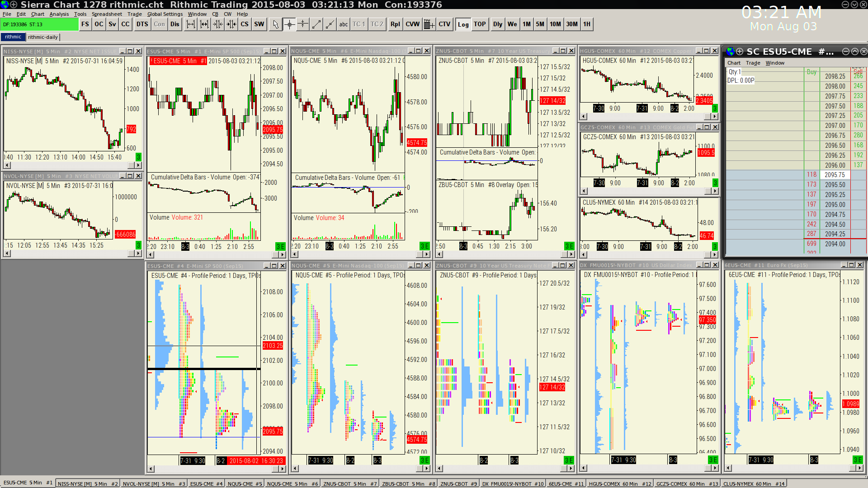The image size is (868, 488).
Task: Set chart timeframe to 30M
Action: pos(572,24)
